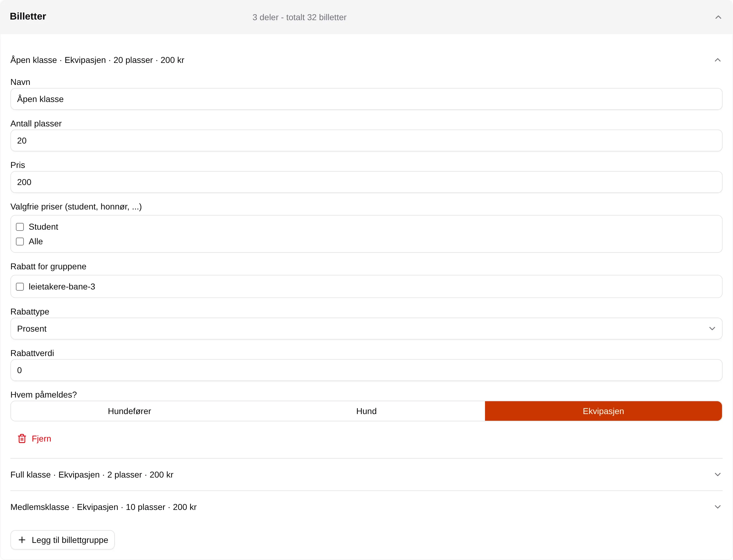The height and width of the screenshot is (560, 733).
Task: Remove this ticket group with Fjern
Action: pyautogui.click(x=34, y=439)
